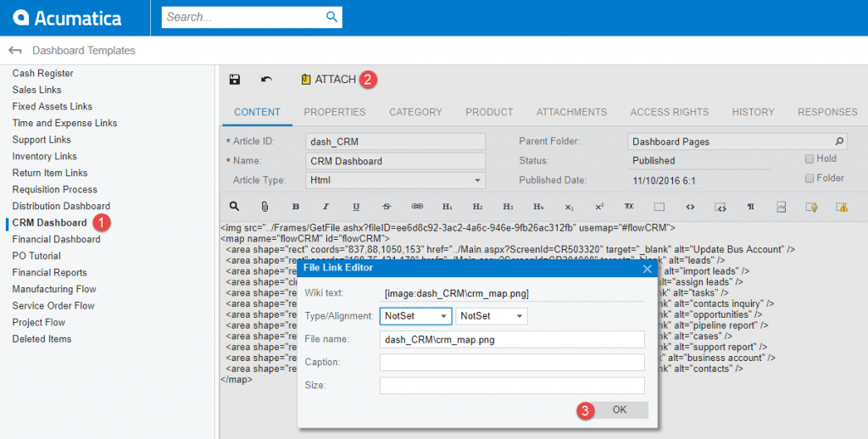Apply superscript formatting
The height and width of the screenshot is (439, 868).
(x=599, y=207)
